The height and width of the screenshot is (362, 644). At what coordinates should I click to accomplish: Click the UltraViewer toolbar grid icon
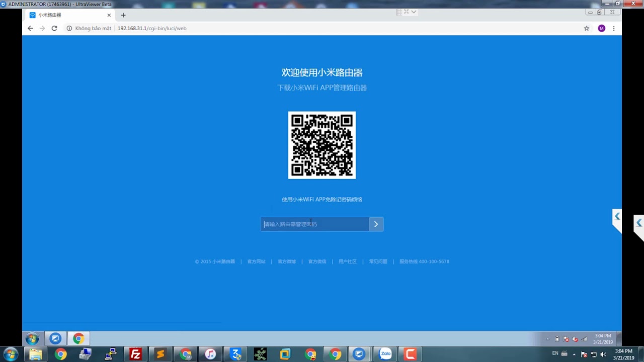tap(398, 12)
